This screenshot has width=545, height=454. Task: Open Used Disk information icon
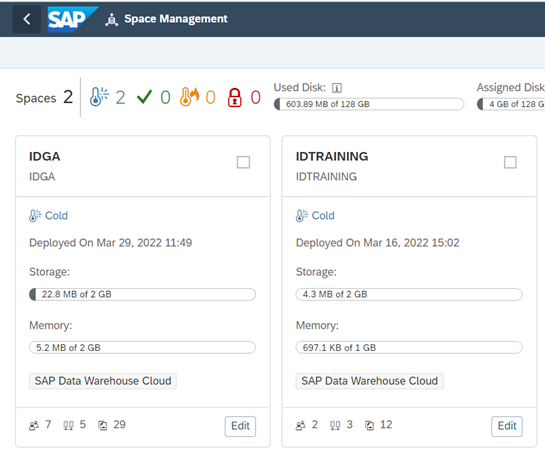337,88
